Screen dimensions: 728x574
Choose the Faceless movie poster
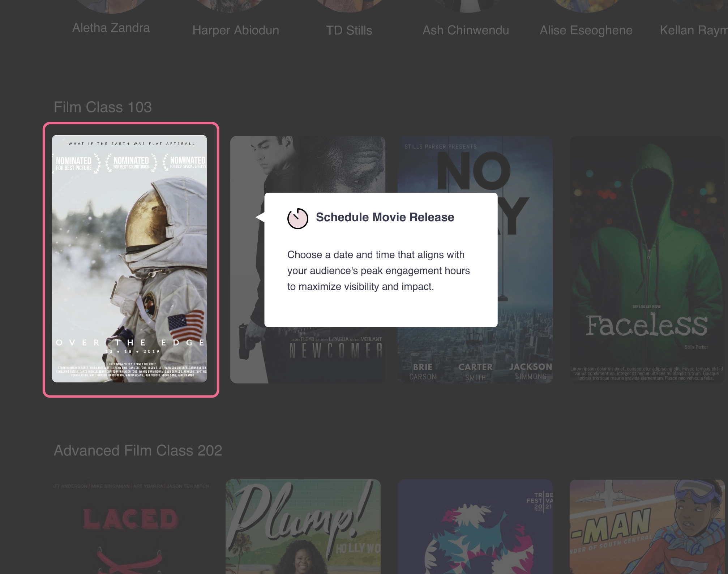tap(647, 259)
